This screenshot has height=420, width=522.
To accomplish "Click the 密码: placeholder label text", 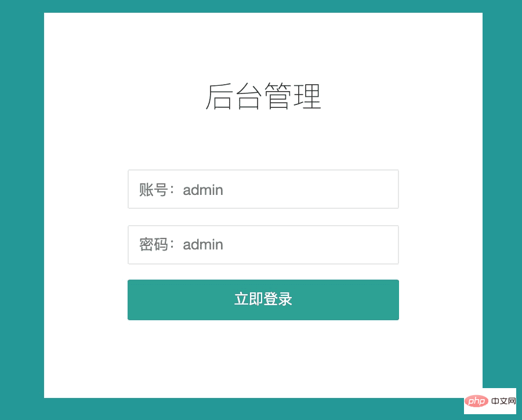I will tap(157, 245).
